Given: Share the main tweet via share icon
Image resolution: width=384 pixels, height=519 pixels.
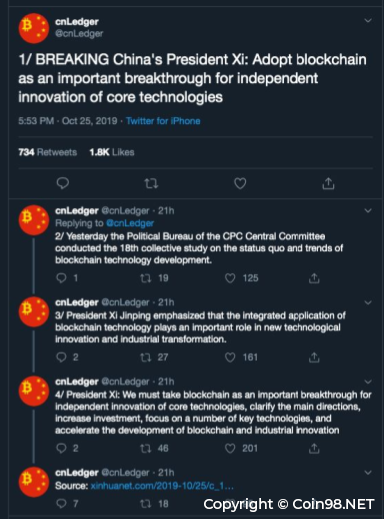Looking at the screenshot, I should tap(328, 183).
